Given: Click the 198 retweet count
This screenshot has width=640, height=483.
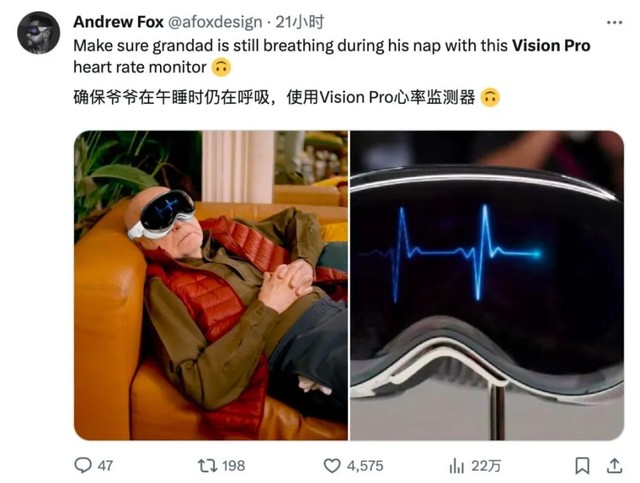Looking at the screenshot, I should (x=234, y=465).
